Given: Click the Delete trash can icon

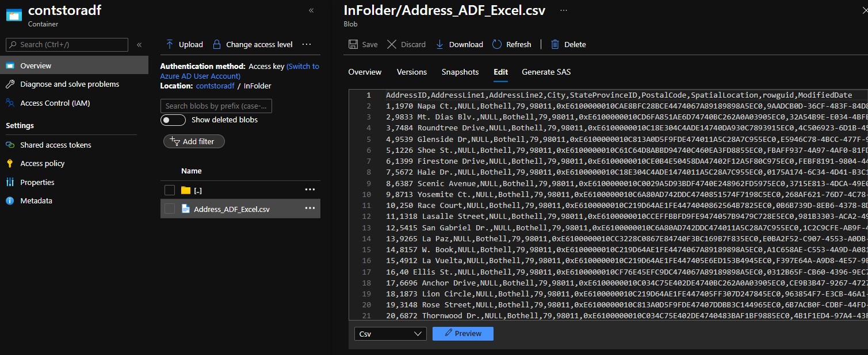Looking at the screenshot, I should pos(555,44).
